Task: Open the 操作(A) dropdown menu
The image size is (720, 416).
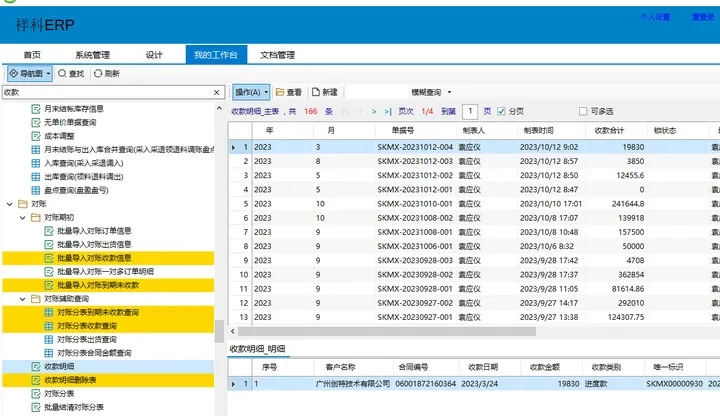Action: (251, 91)
